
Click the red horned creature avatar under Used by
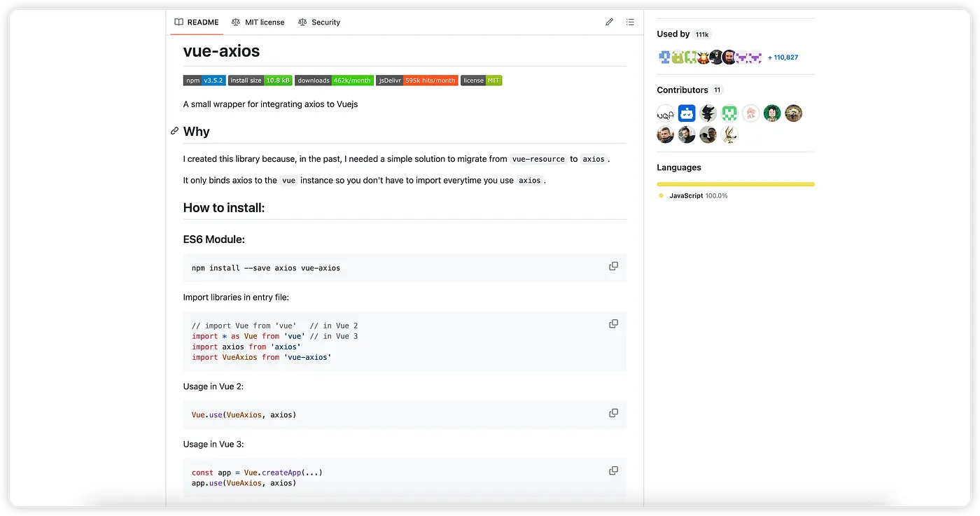coord(703,57)
